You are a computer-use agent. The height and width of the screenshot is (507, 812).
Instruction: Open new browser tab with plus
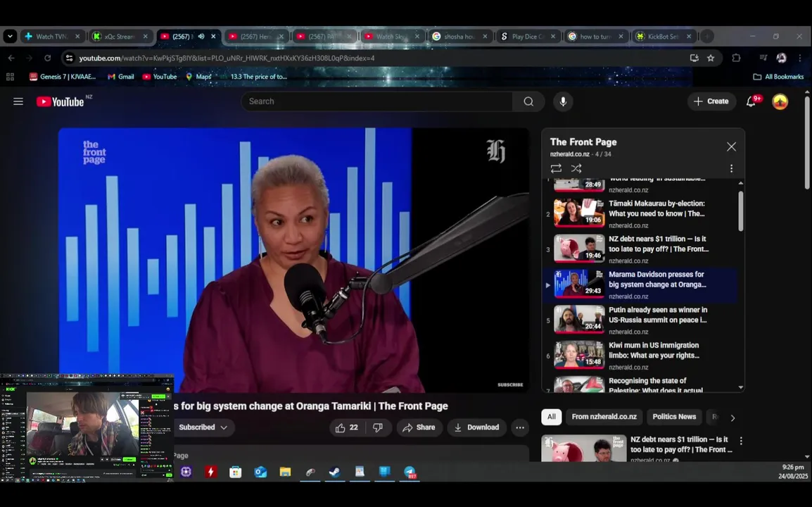(707, 37)
